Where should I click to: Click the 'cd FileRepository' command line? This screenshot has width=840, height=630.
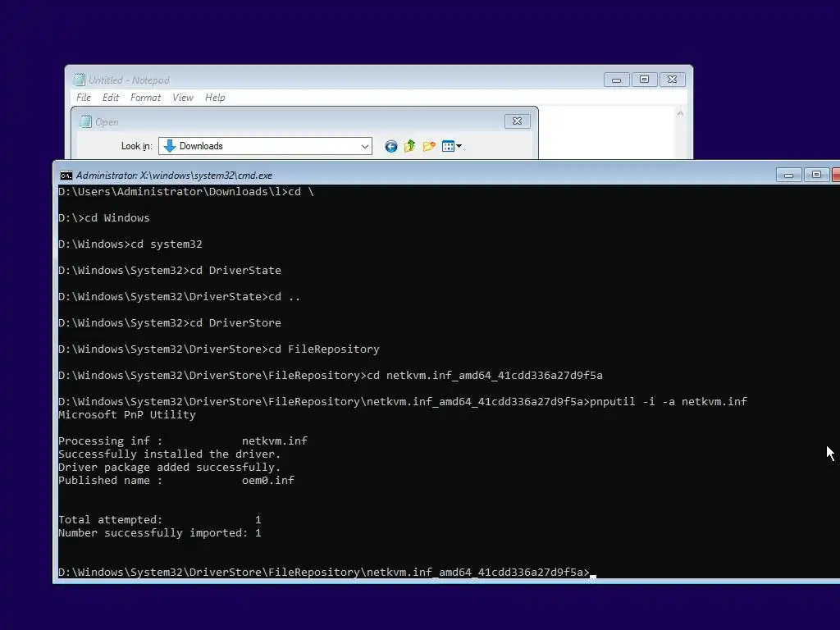[x=218, y=349]
